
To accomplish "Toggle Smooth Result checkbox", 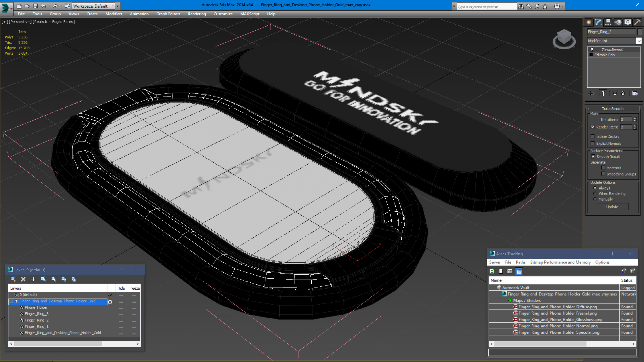I will point(593,157).
